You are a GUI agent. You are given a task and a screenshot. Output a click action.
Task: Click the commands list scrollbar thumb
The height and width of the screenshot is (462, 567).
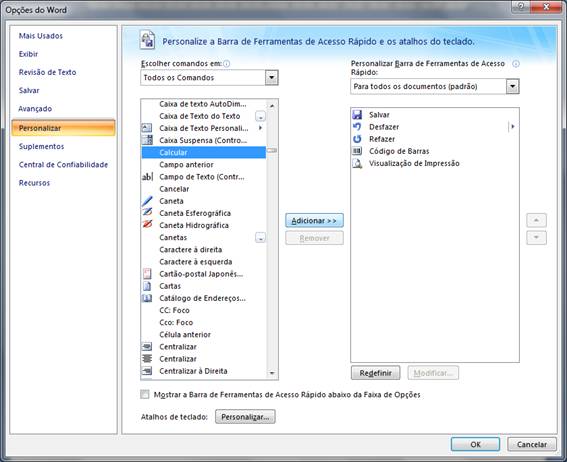[x=272, y=150]
